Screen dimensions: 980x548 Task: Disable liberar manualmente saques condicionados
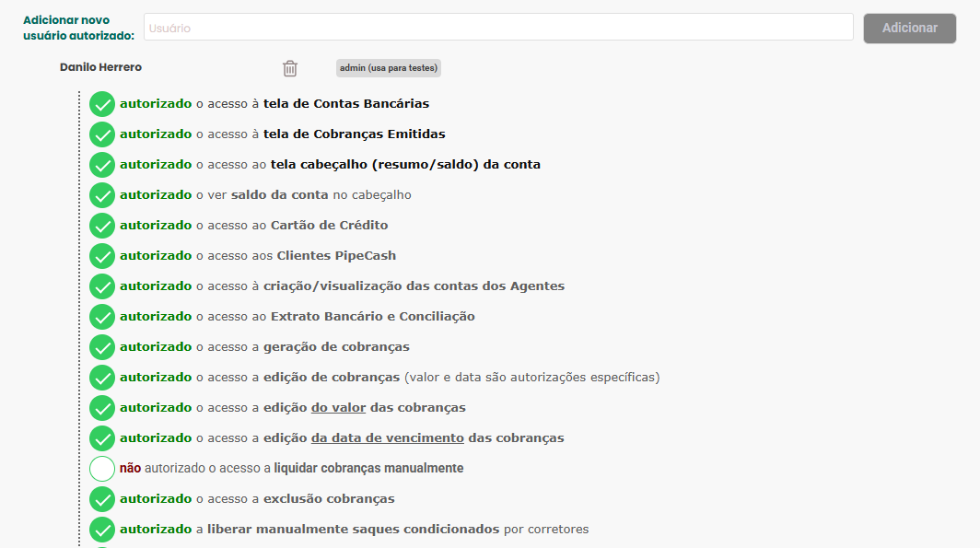point(102,530)
